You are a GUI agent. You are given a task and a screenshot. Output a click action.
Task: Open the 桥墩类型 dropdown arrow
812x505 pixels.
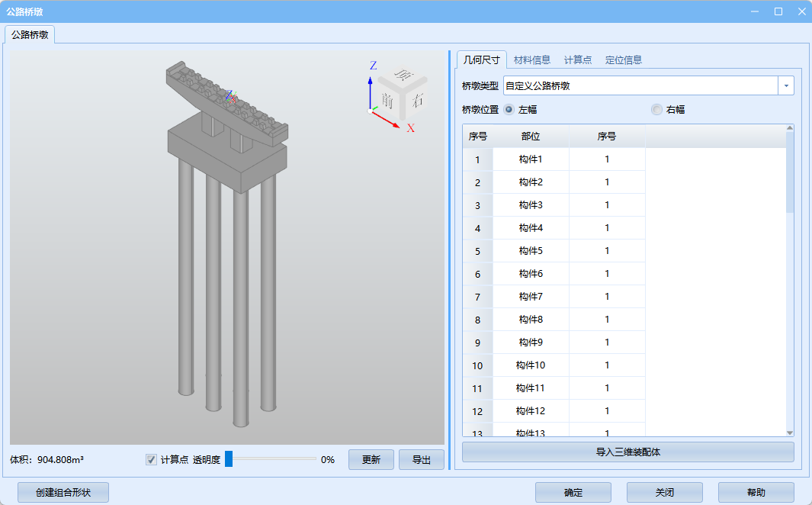click(785, 86)
